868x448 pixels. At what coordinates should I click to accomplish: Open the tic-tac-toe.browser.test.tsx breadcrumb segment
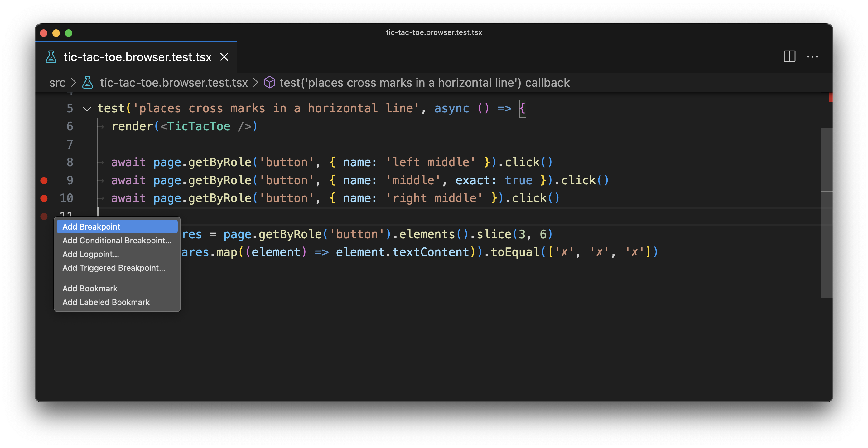point(174,83)
